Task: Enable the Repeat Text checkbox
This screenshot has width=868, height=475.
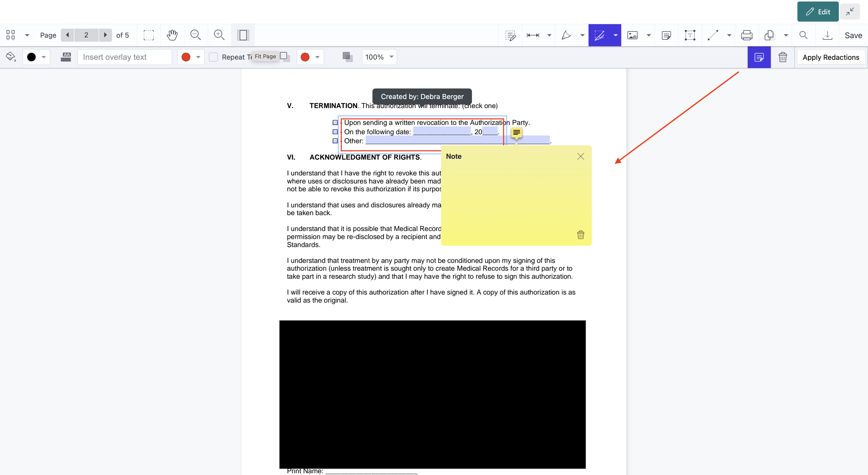Action: 213,57
